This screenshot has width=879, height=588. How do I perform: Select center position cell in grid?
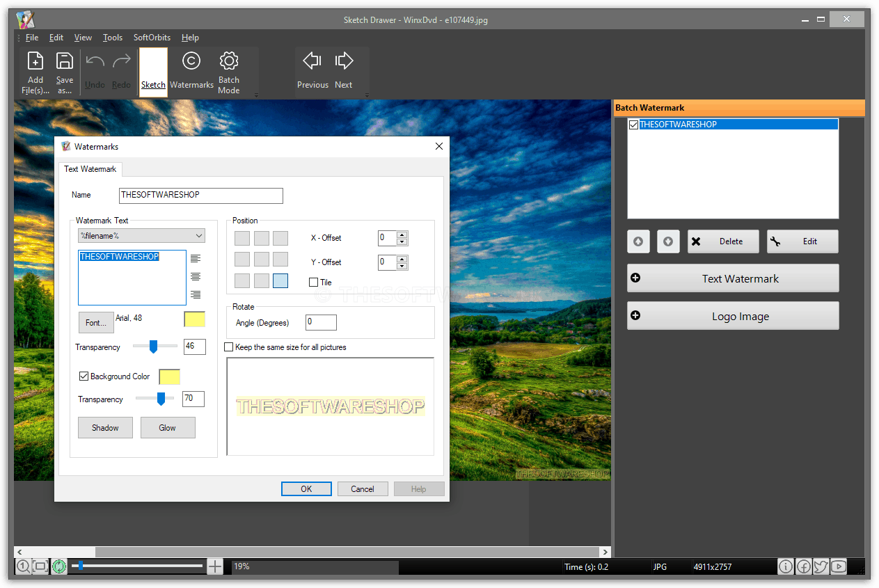pos(261,260)
